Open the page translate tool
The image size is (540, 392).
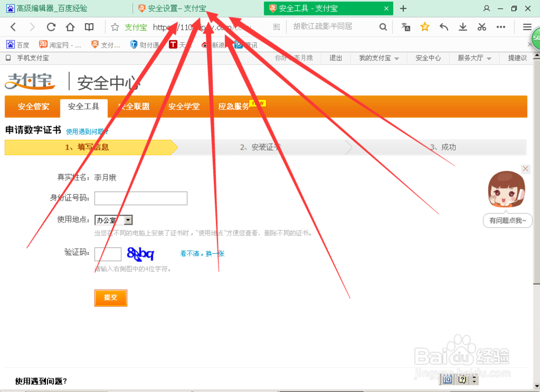coord(406,27)
